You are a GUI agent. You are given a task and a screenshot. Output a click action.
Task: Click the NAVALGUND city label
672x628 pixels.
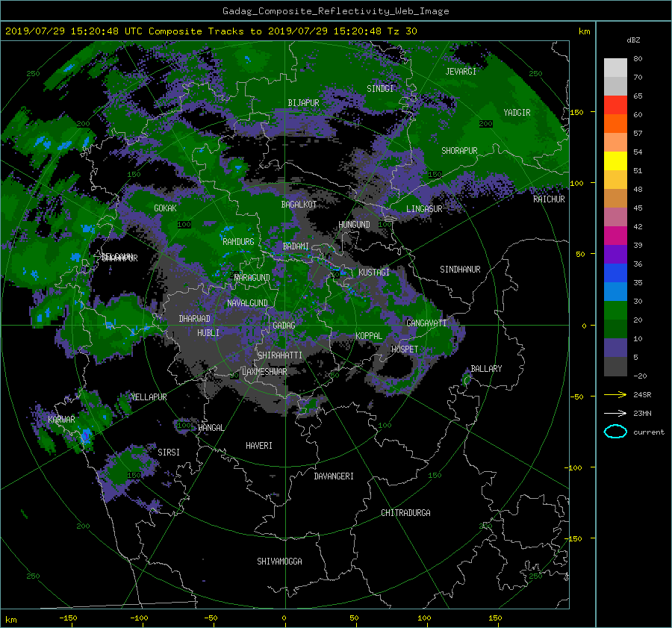pos(248,303)
